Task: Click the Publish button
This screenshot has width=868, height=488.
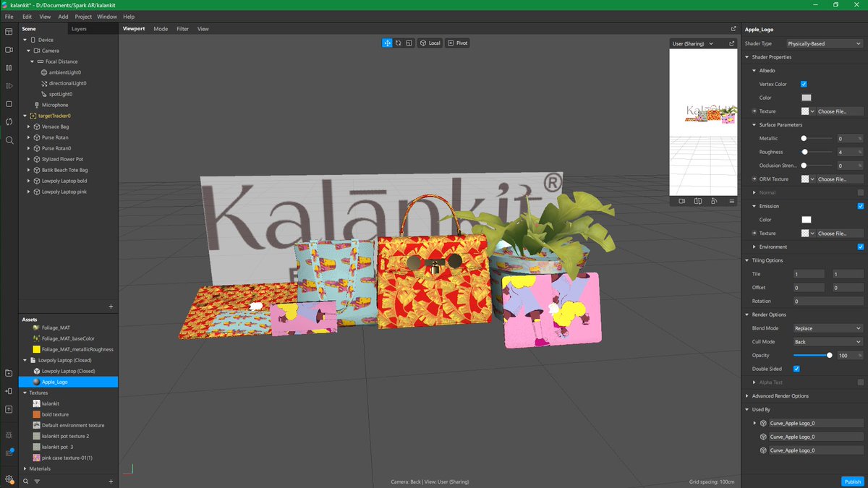Action: point(852,481)
